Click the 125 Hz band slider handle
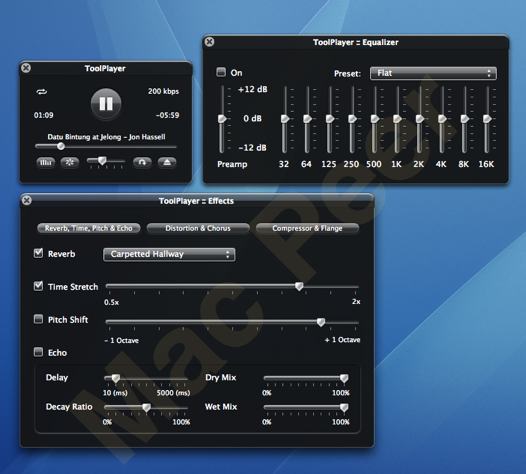The image size is (526, 474). [330, 119]
